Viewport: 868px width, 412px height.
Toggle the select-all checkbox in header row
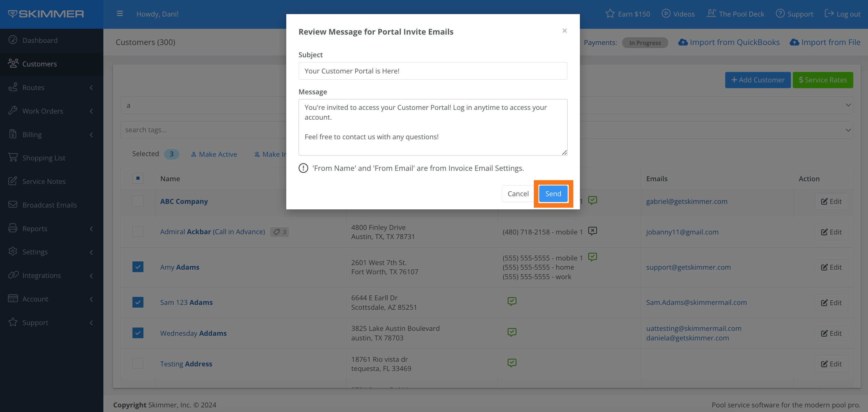coord(138,178)
